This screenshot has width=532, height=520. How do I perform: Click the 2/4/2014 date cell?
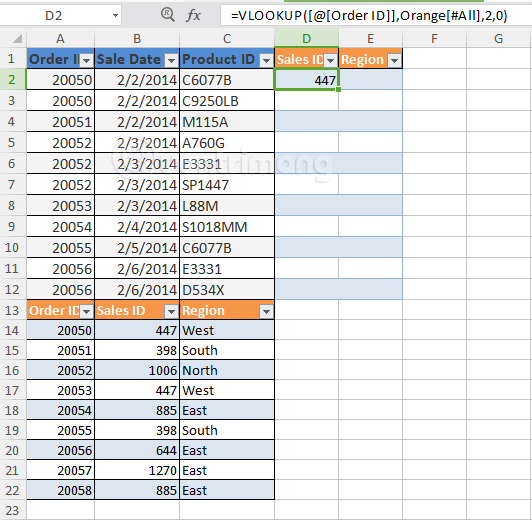(137, 227)
